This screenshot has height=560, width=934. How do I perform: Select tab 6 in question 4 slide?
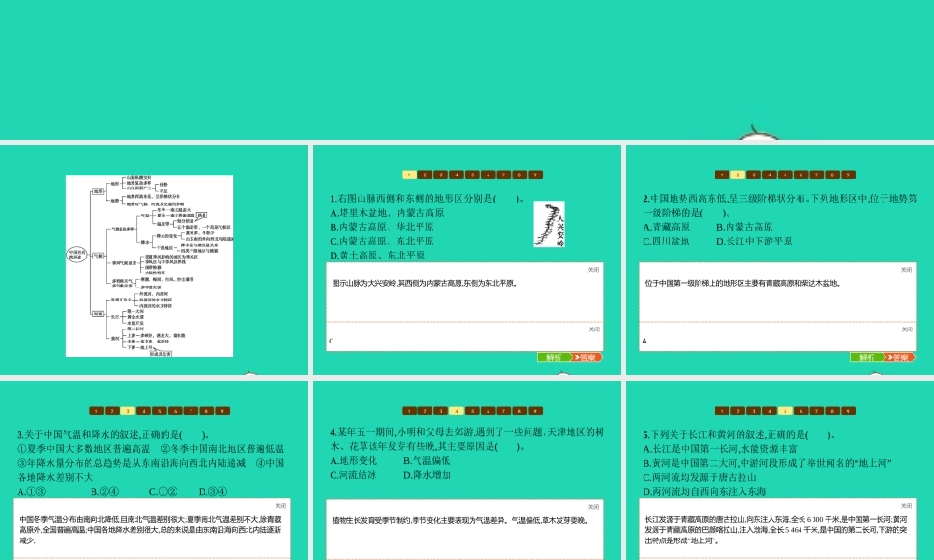tap(488, 412)
